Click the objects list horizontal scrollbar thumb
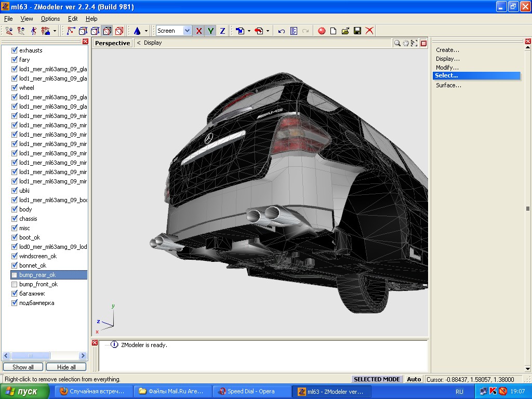This screenshot has height=399, width=532. pyautogui.click(x=31, y=355)
